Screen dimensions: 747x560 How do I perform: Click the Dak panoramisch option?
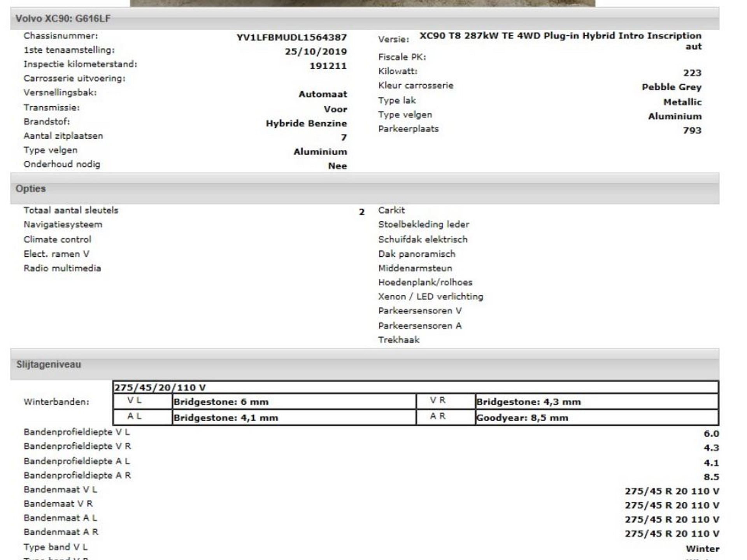[x=417, y=254]
